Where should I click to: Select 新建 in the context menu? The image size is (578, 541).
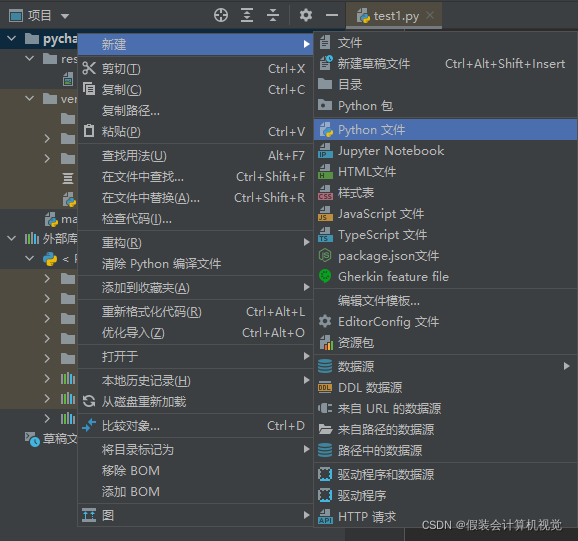195,44
